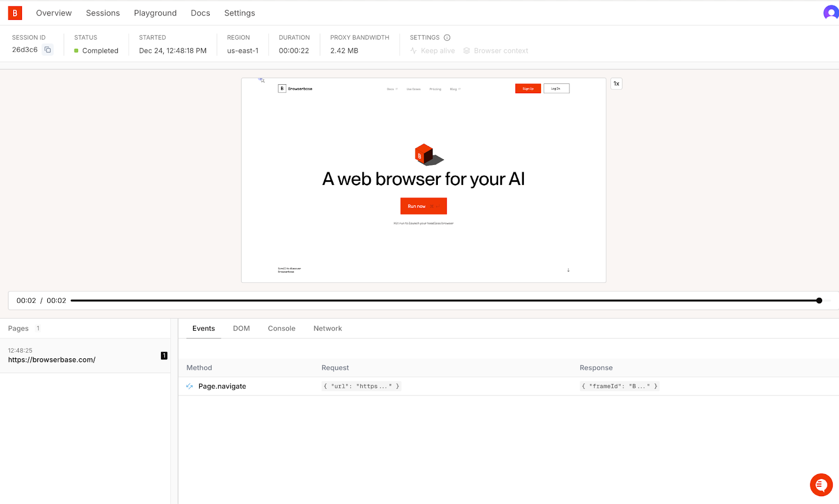Click the Run now button in replay
This screenshot has width=839, height=504.
pos(424,206)
